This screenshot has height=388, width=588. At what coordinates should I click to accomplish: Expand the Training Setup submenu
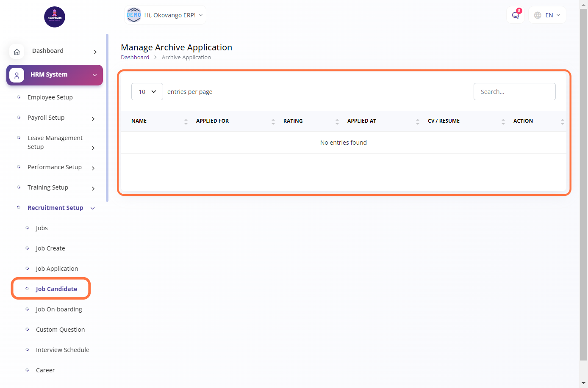tap(93, 188)
